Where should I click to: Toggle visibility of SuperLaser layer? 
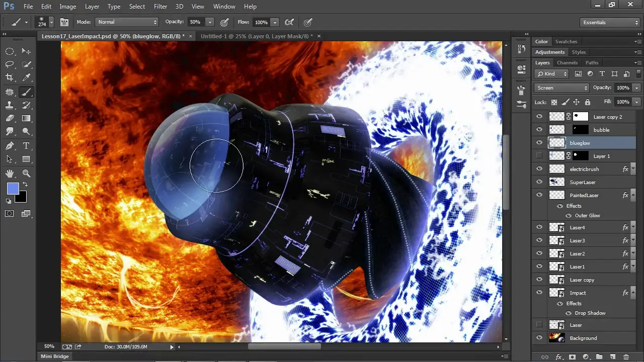point(539,182)
